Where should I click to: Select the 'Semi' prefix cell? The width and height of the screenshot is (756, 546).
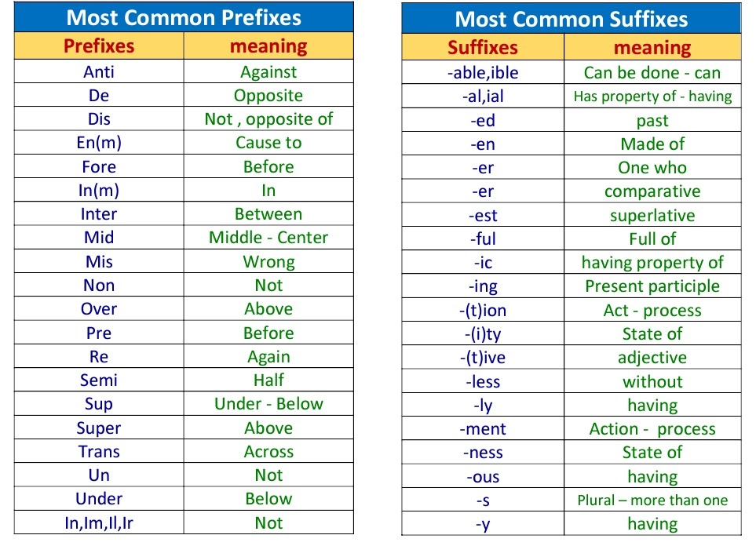coord(99,380)
